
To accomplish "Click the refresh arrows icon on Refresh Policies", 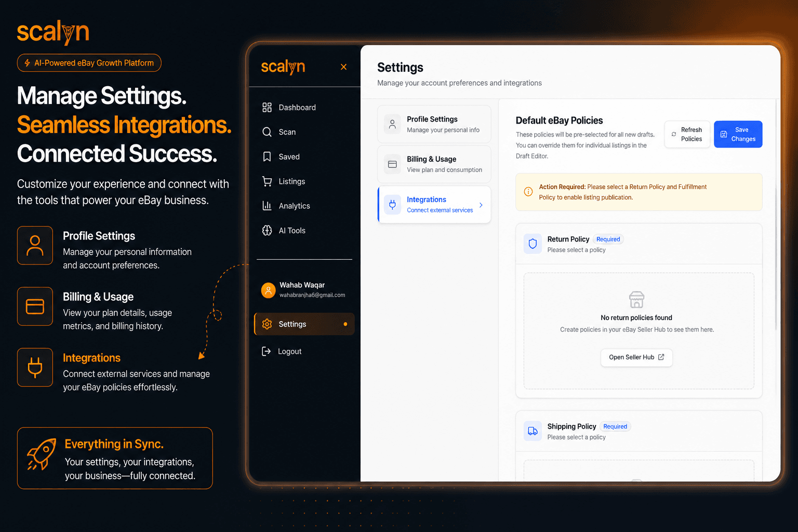I will 674,134.
